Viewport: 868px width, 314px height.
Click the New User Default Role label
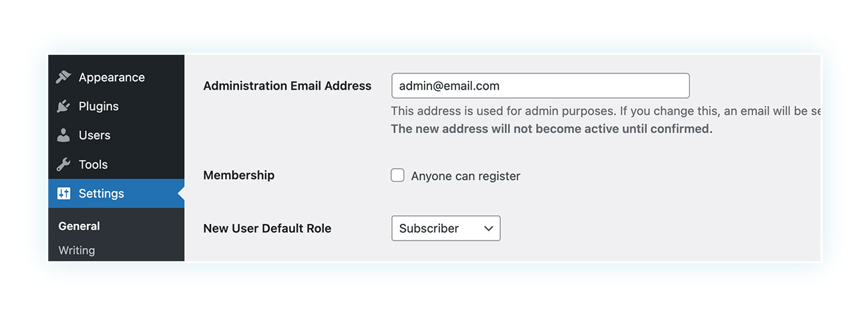[x=267, y=228]
